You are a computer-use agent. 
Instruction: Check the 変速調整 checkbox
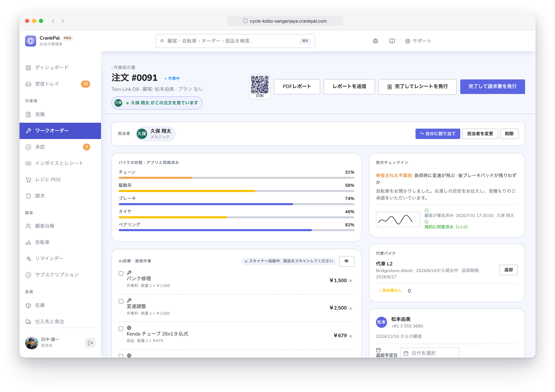[121, 301]
